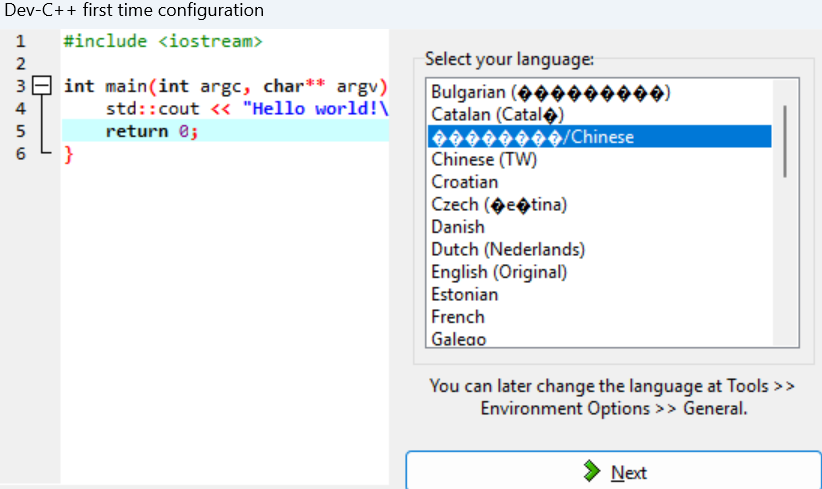Screen dimensions: 822x489
Task: Collapse the main function fold marker
Action: click(x=42, y=85)
